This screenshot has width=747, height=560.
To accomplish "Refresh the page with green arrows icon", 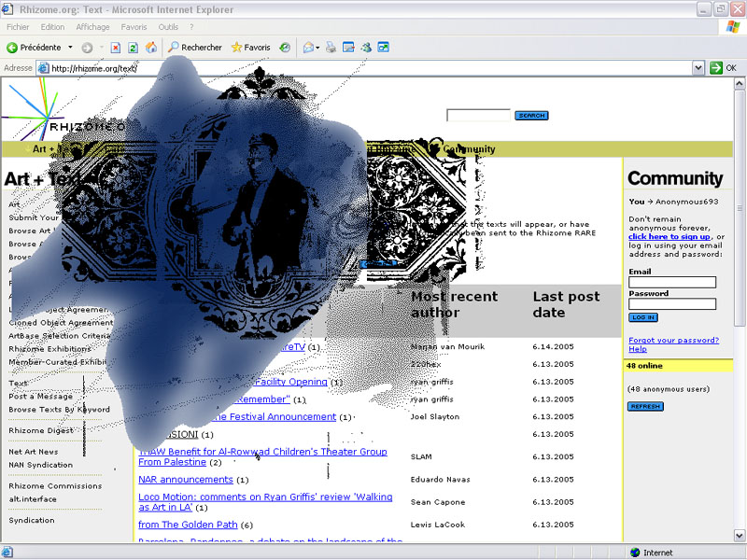I will pyautogui.click(x=134, y=48).
